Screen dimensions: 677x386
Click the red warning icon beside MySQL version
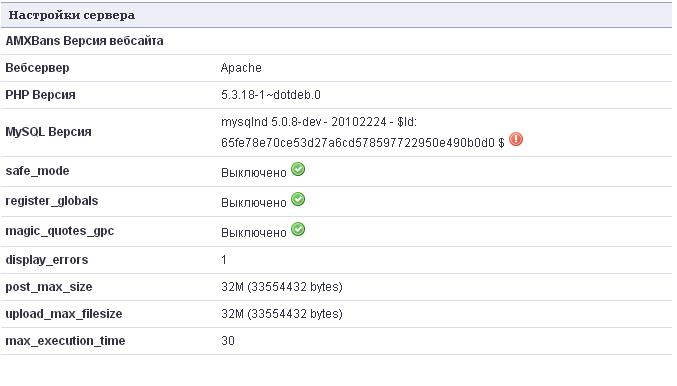point(516,139)
